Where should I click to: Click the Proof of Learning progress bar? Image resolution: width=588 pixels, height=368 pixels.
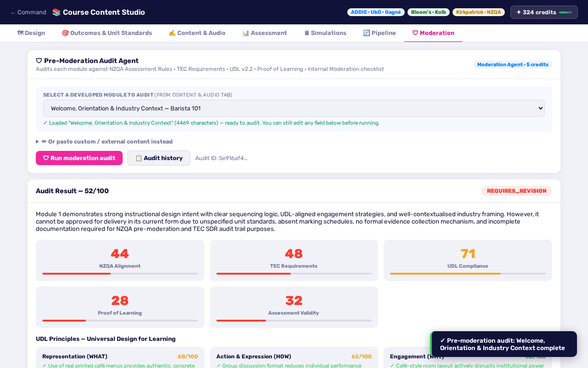pos(120,321)
